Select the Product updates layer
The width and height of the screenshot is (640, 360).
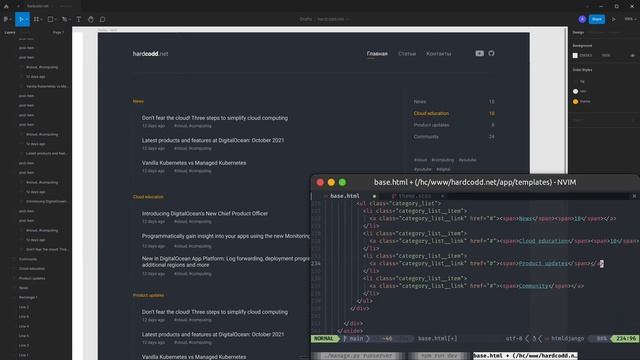point(32,278)
